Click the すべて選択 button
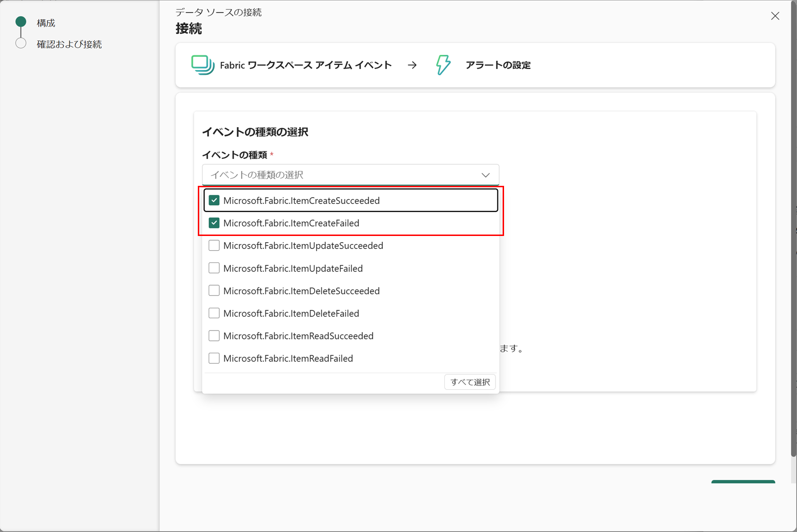 pos(470,382)
